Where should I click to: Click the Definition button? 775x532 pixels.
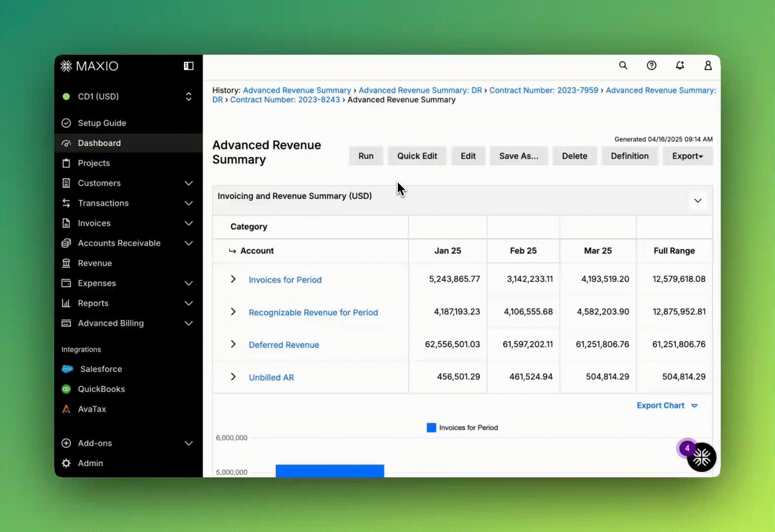click(x=630, y=156)
